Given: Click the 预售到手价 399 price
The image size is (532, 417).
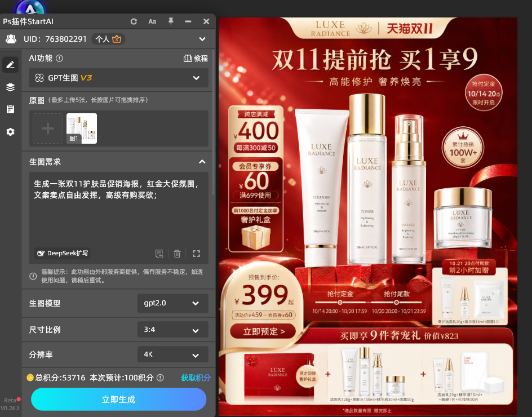Looking at the screenshot, I should point(264,294).
